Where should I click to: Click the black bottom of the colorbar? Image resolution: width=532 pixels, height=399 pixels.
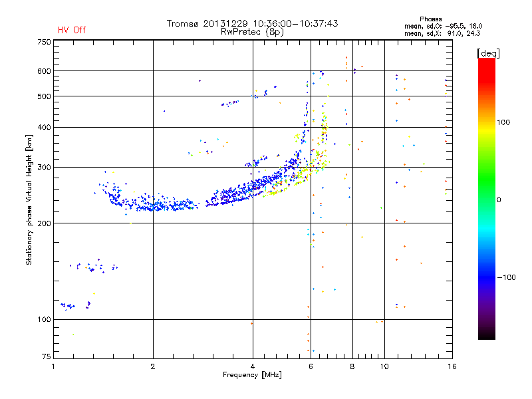click(487, 334)
